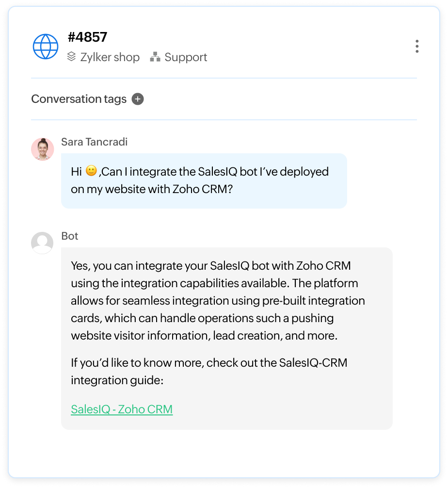Viewport: 448px width, 488px height.
Task: Select Sara's message bubble about SalesIQ integration
Action: [204, 180]
